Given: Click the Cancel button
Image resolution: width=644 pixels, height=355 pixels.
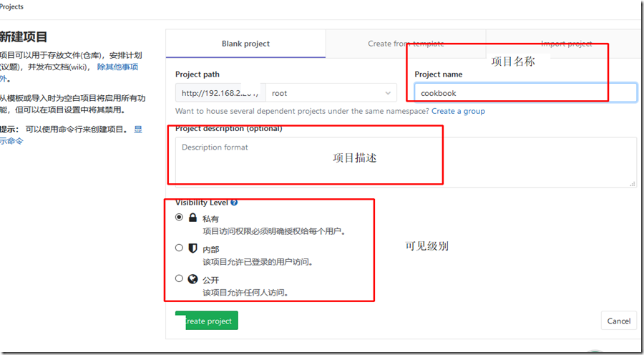Looking at the screenshot, I should click(x=618, y=321).
